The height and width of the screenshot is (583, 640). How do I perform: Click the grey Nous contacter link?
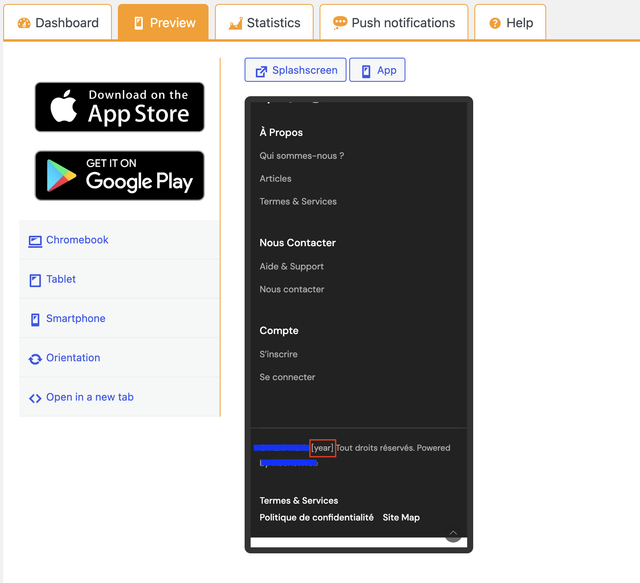pyautogui.click(x=292, y=289)
